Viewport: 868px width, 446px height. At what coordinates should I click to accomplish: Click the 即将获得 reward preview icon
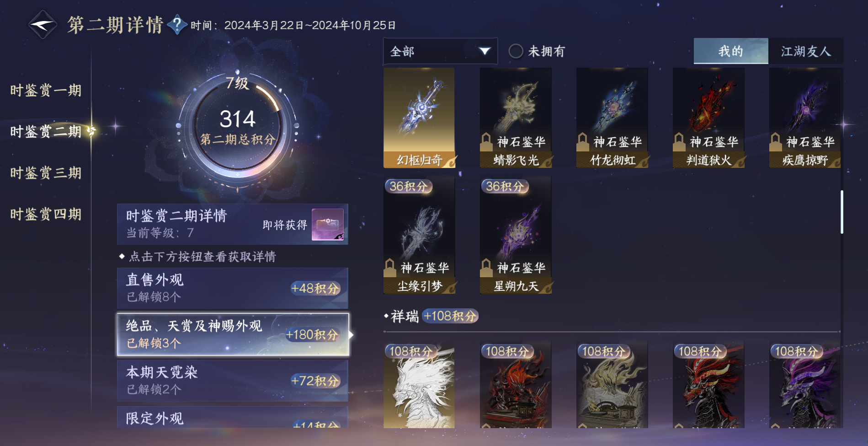tap(328, 225)
